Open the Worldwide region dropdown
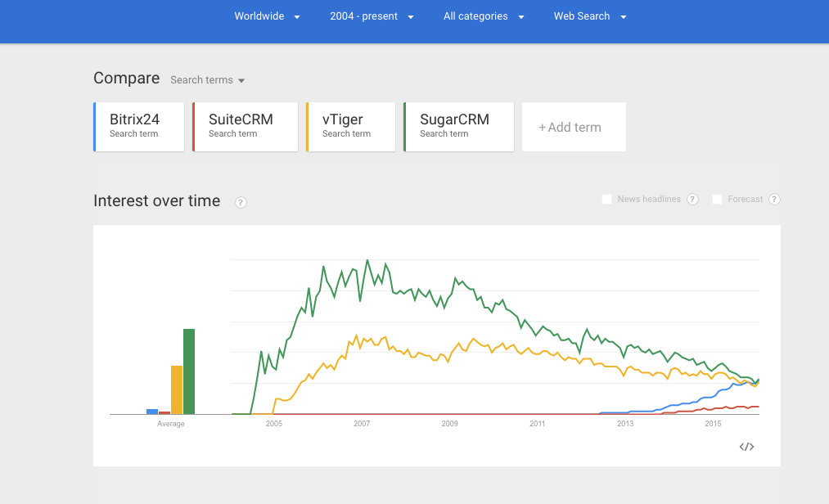 point(267,16)
